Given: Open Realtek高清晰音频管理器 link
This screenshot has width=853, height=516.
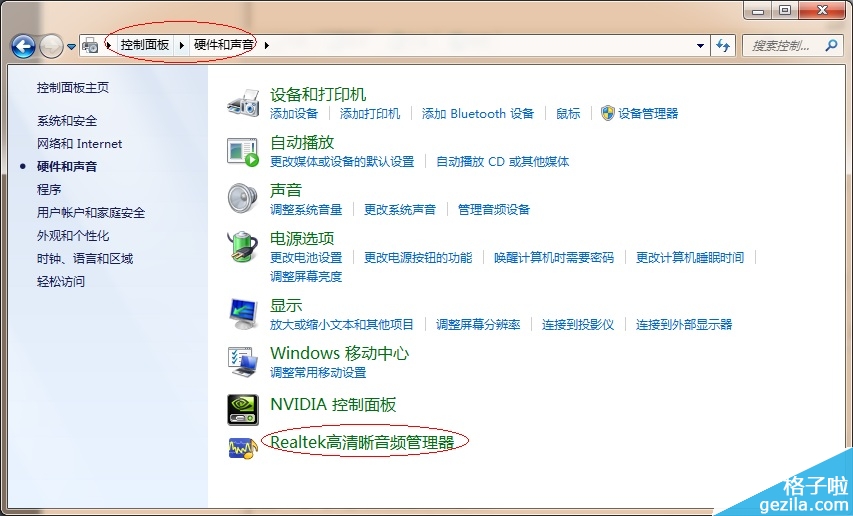Looking at the screenshot, I should click(362, 441).
